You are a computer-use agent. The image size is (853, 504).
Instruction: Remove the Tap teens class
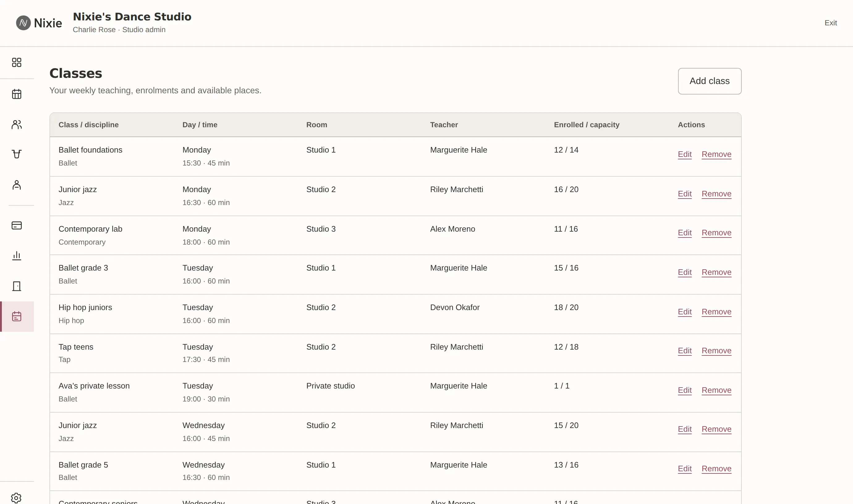(x=716, y=351)
